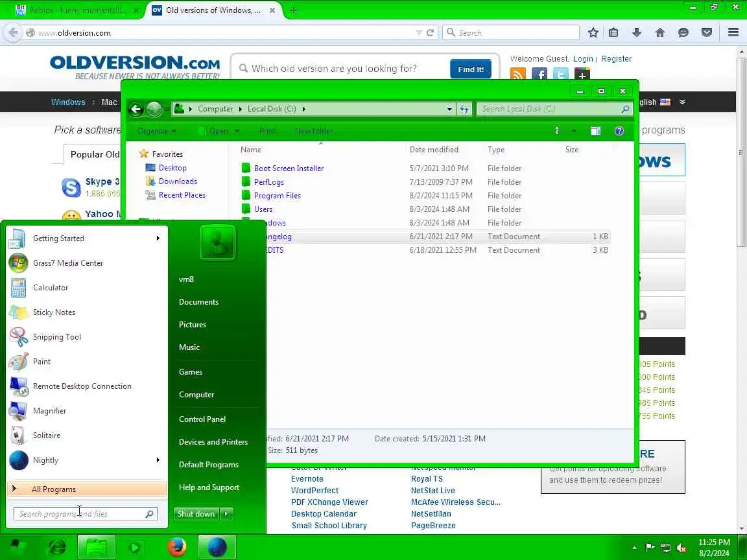Open the Firefox hamburger menu

tap(733, 32)
